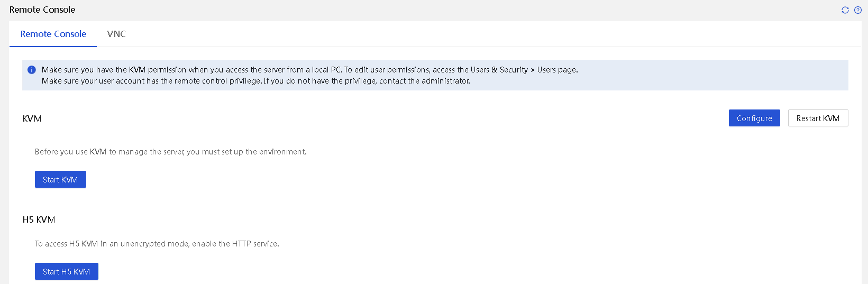The width and height of the screenshot is (868, 284).
Task: Click the Restart KVM button
Action: pyautogui.click(x=818, y=118)
